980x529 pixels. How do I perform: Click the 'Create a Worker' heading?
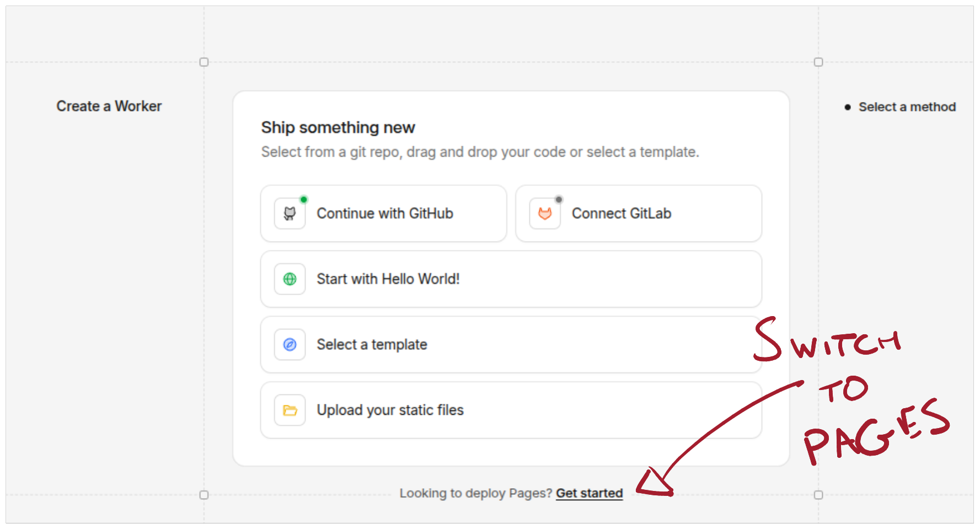pyautogui.click(x=109, y=106)
